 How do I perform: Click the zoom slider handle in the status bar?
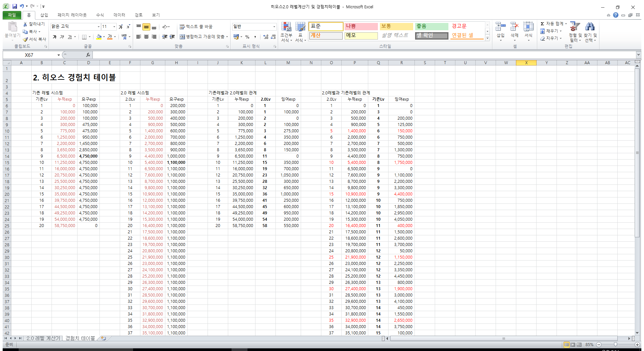615,345
